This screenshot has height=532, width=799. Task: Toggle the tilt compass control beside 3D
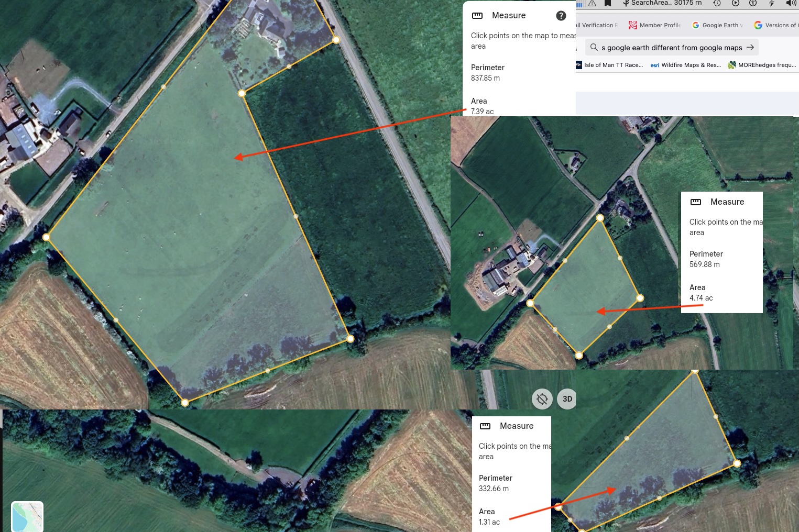coord(542,398)
